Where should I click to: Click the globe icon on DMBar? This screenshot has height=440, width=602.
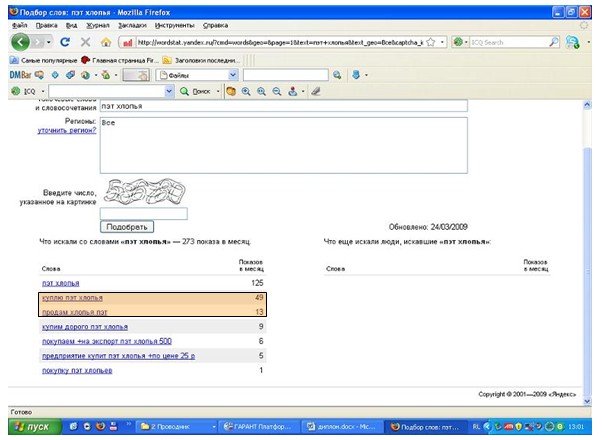click(x=85, y=75)
